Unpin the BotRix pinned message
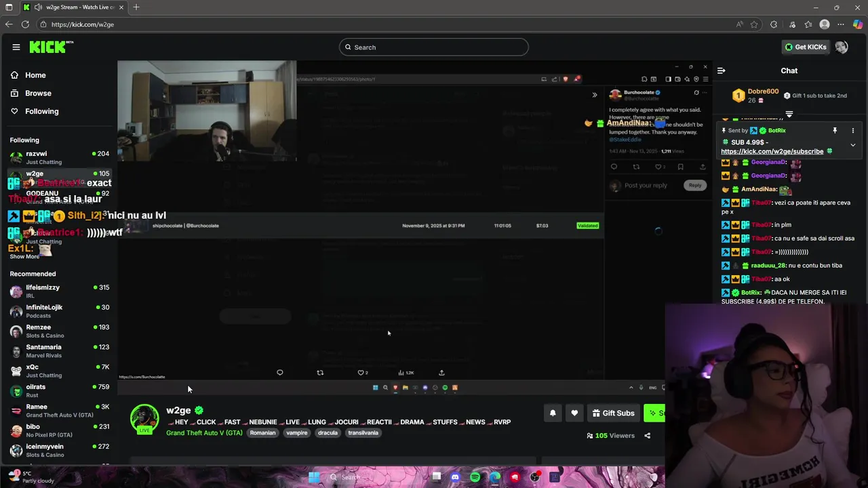The image size is (868, 488). tap(835, 130)
